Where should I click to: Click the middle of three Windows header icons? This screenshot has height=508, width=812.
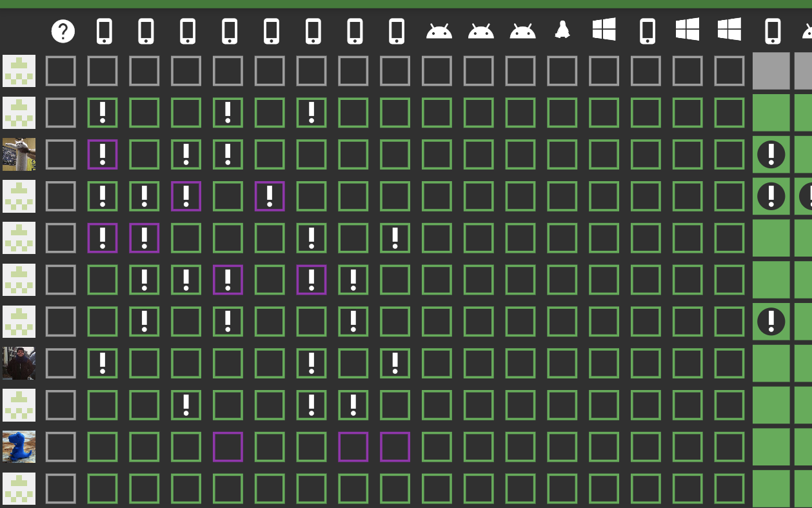(x=688, y=30)
